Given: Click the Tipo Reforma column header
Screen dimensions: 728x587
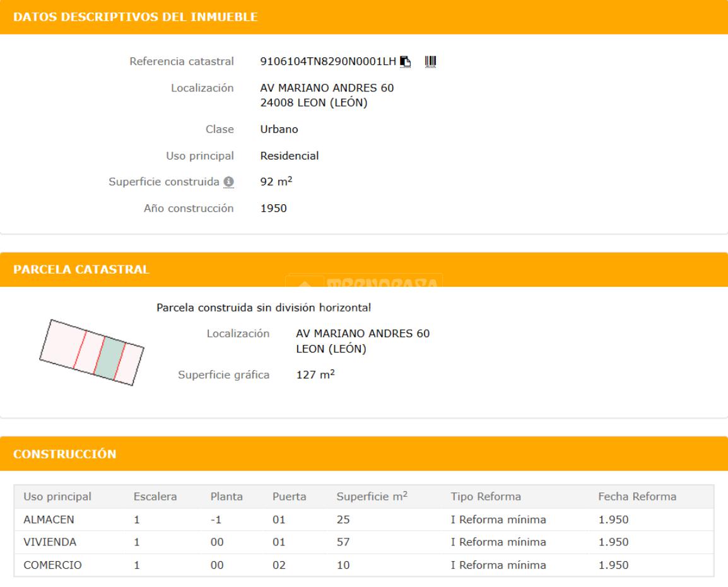Looking at the screenshot, I should [486, 497].
